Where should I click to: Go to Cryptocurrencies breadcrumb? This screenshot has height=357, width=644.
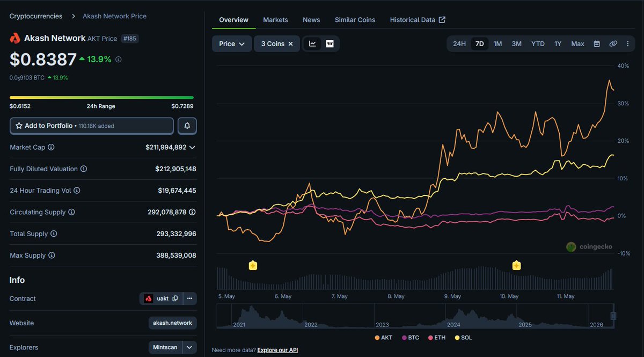36,16
